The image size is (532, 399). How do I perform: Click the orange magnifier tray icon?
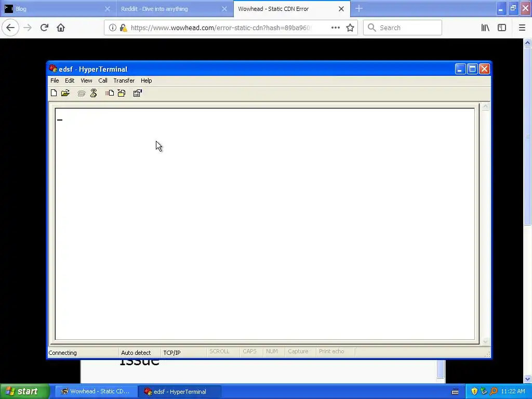494,391
